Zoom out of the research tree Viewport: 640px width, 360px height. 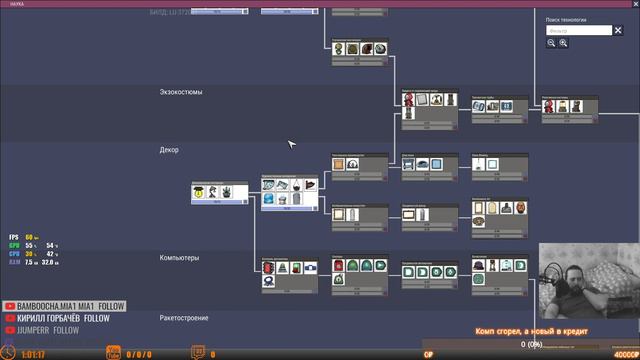tap(551, 43)
